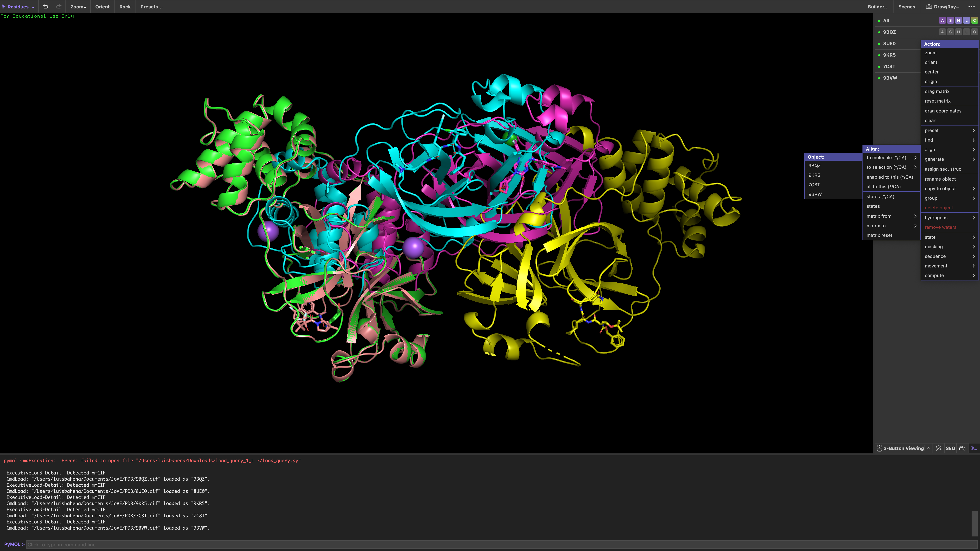Click the green C color button for All

tap(974, 20)
